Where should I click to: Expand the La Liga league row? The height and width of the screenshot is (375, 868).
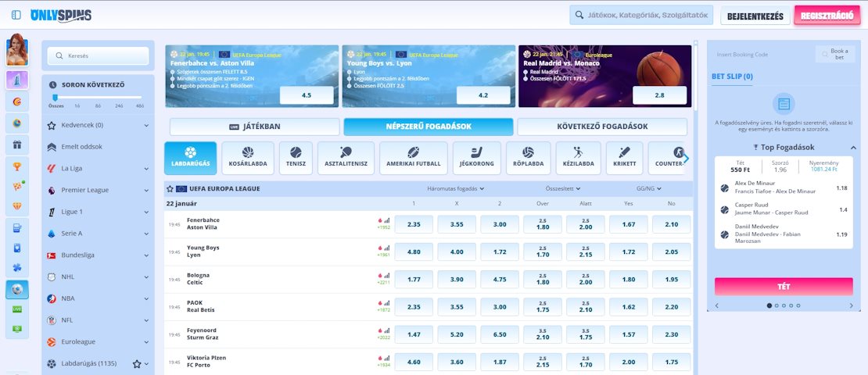click(x=98, y=168)
